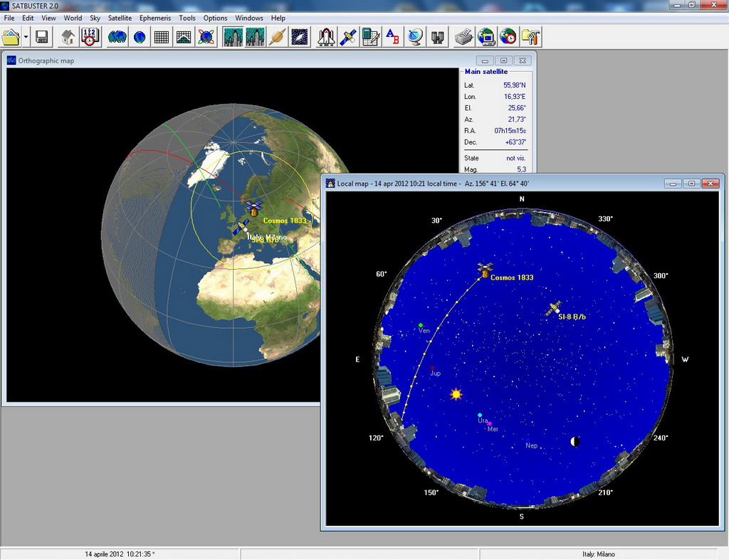729x560 pixels.
Task: Click status bar location Italy: Milano
Action: click(x=598, y=554)
